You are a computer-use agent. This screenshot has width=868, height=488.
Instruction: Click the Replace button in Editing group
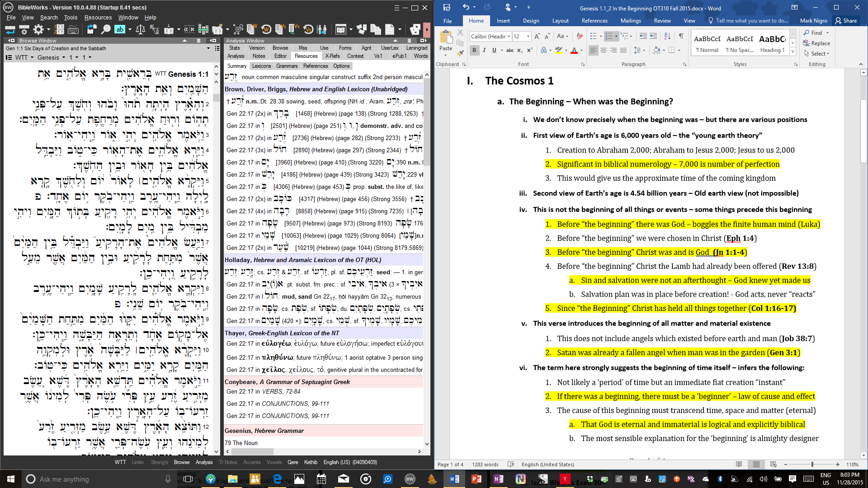click(816, 43)
